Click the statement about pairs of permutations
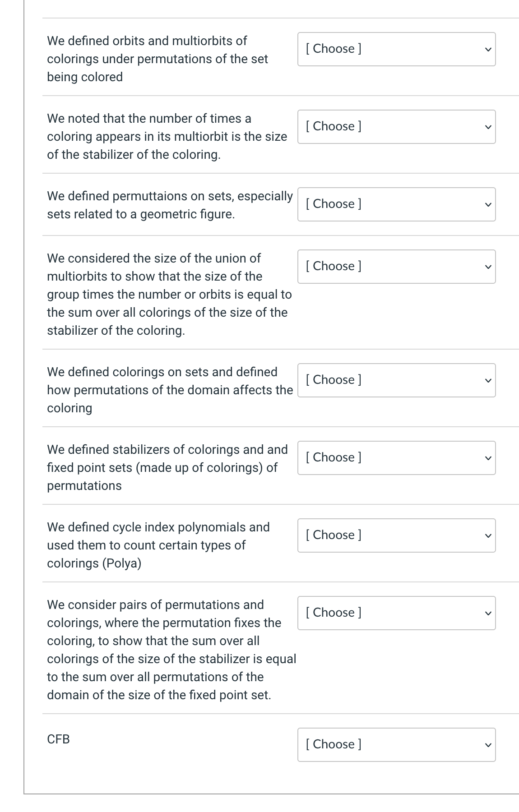519x812 pixels. coord(171,650)
